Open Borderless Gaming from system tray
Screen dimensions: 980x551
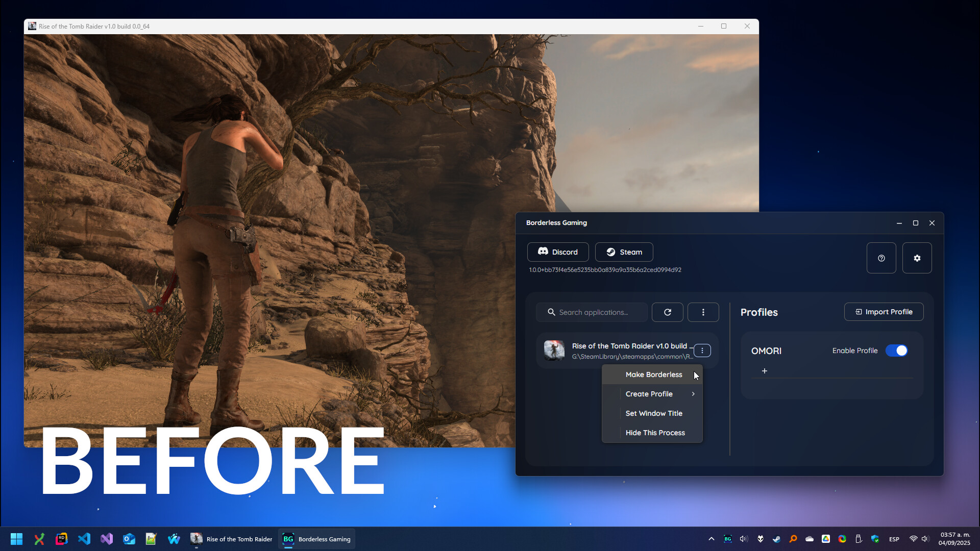tap(727, 538)
